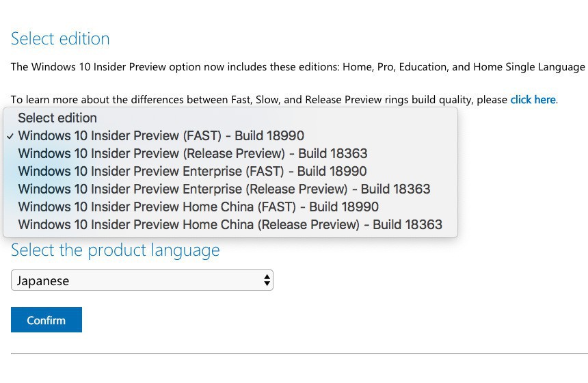Click the checkmark beside the selected FAST build
The image size is (588, 383).
10,136
